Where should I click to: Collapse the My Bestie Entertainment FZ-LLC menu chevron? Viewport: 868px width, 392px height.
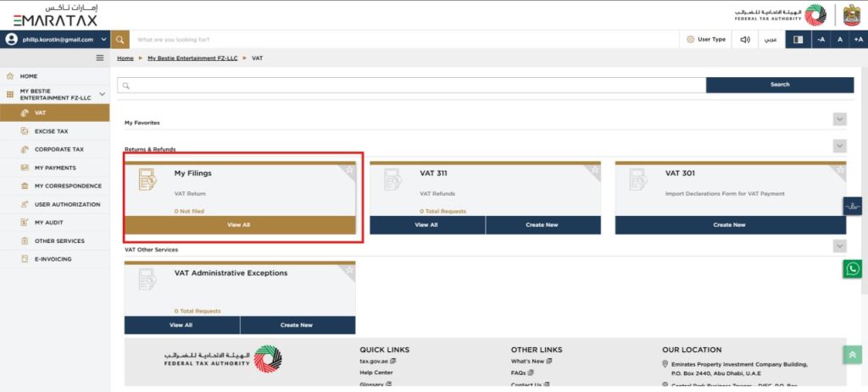pyautogui.click(x=102, y=95)
